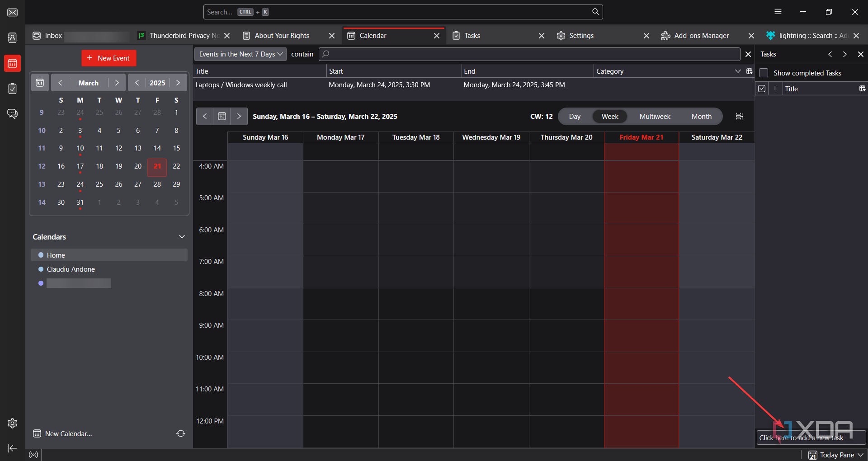Click the online status icon in status bar
This screenshot has width=868, height=461.
(33, 455)
